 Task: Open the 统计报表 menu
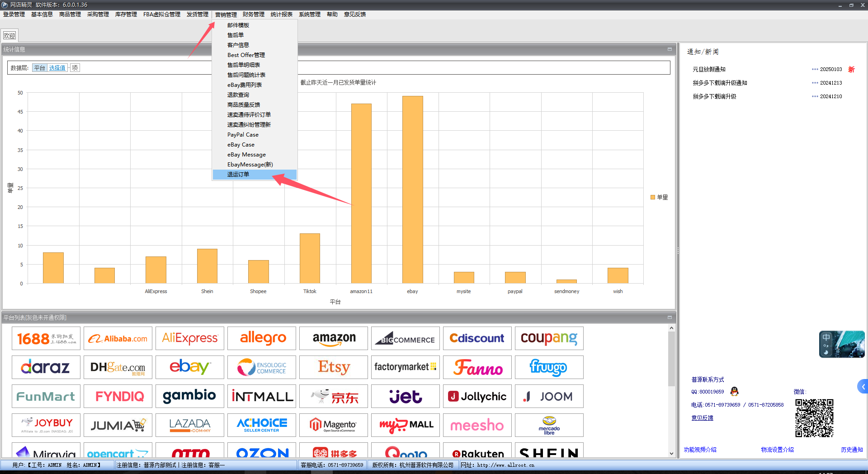point(282,14)
